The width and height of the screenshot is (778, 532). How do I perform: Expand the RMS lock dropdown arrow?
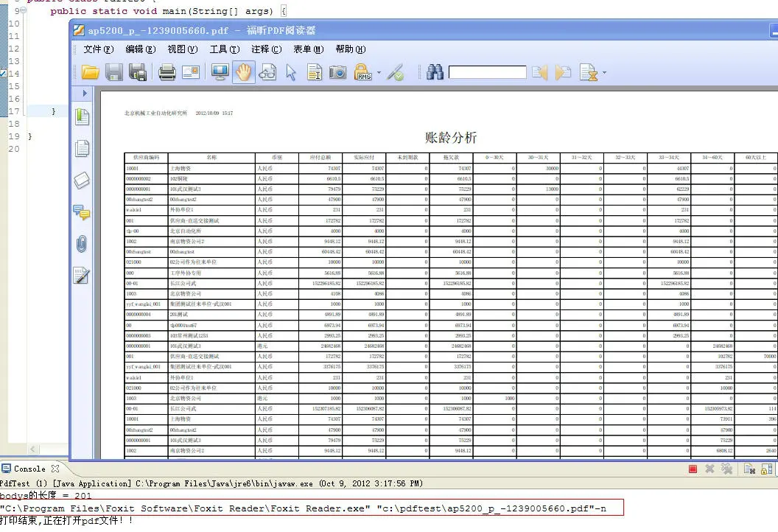click(x=379, y=72)
